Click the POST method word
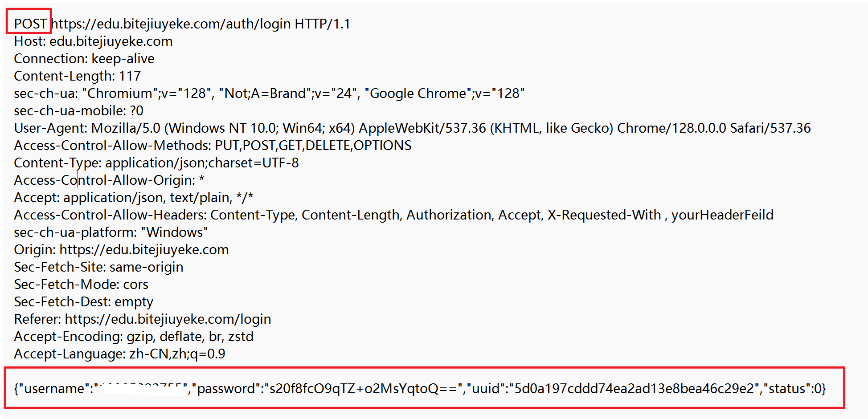This screenshot has height=419, width=868. pos(30,24)
